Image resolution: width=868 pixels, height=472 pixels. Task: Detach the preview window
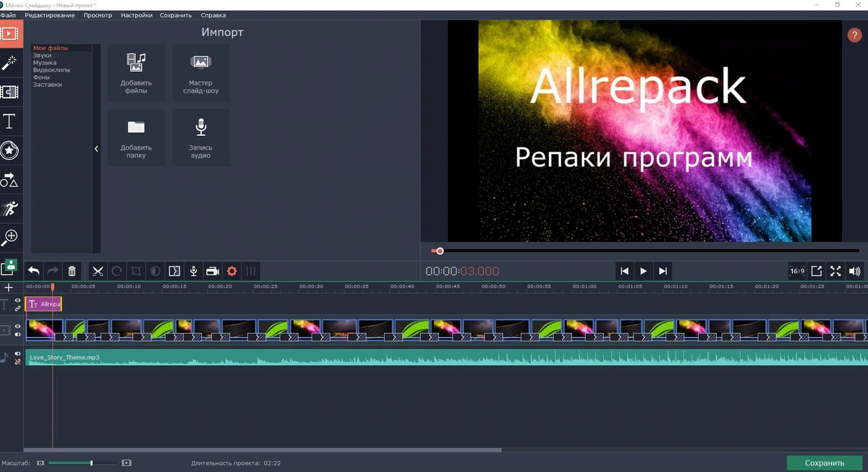tap(816, 271)
